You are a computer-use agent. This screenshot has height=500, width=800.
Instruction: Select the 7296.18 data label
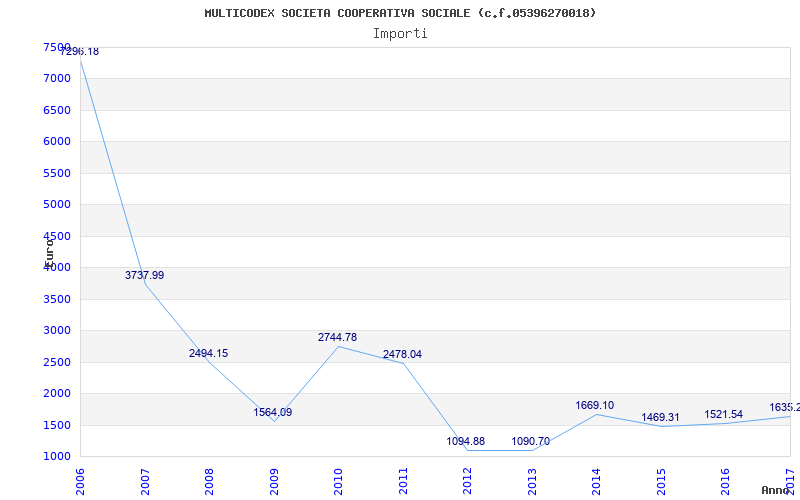click(x=79, y=52)
